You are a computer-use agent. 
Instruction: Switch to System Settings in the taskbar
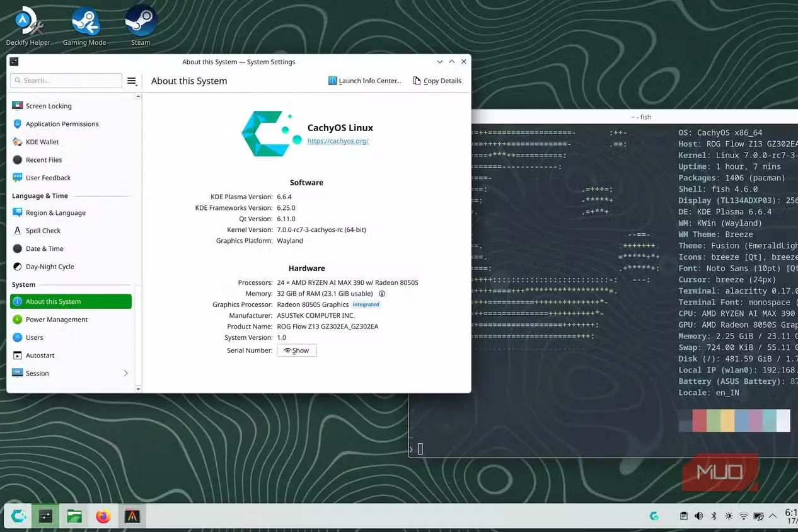click(x=46, y=516)
